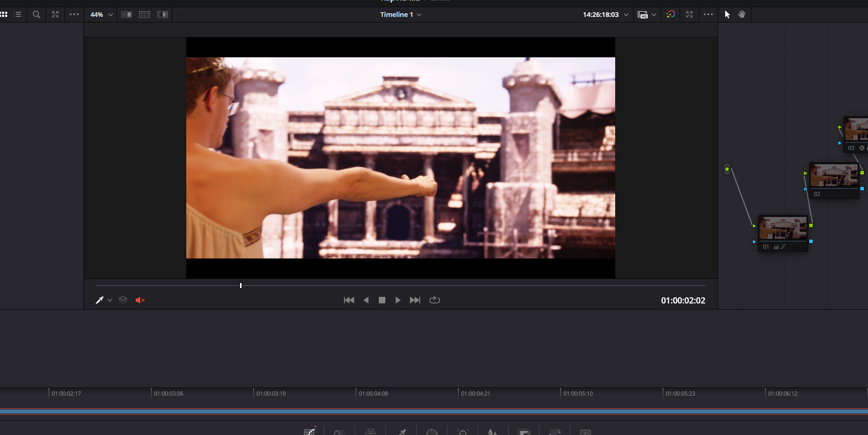Click the viewer scrubber playhead
The width and height of the screenshot is (868, 435).
click(x=241, y=286)
